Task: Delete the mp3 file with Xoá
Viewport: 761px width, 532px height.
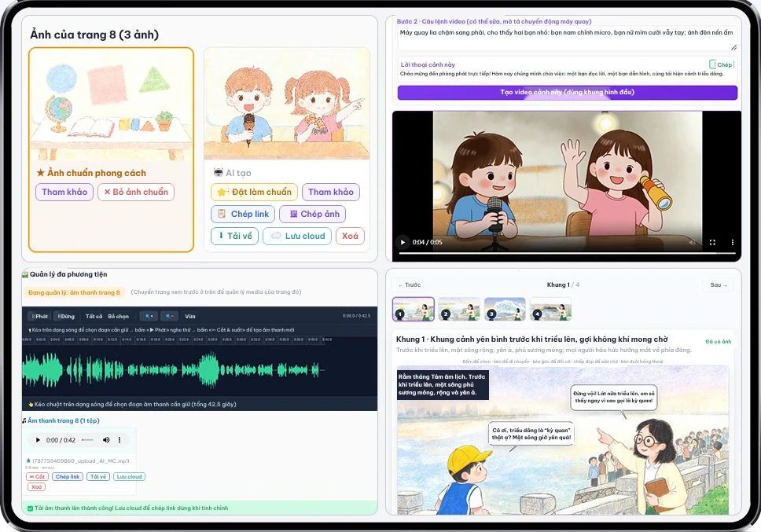Action: [36, 487]
